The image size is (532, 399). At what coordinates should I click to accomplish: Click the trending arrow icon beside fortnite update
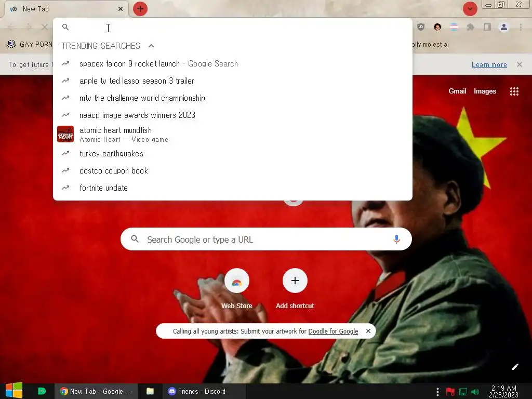pyautogui.click(x=65, y=188)
